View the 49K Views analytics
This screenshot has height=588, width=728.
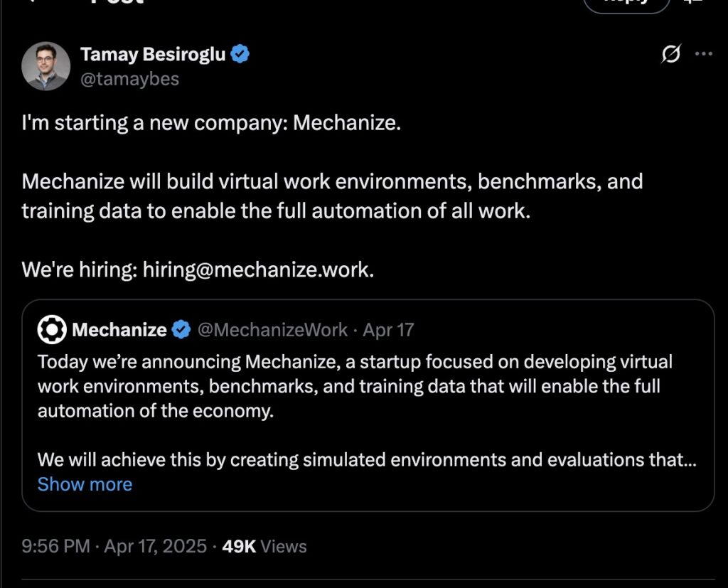[x=264, y=546]
